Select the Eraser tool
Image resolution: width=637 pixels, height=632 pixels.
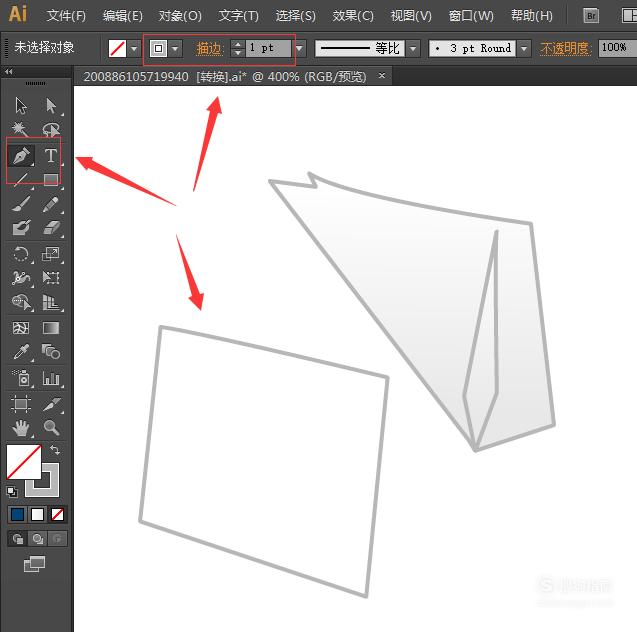tap(51, 228)
